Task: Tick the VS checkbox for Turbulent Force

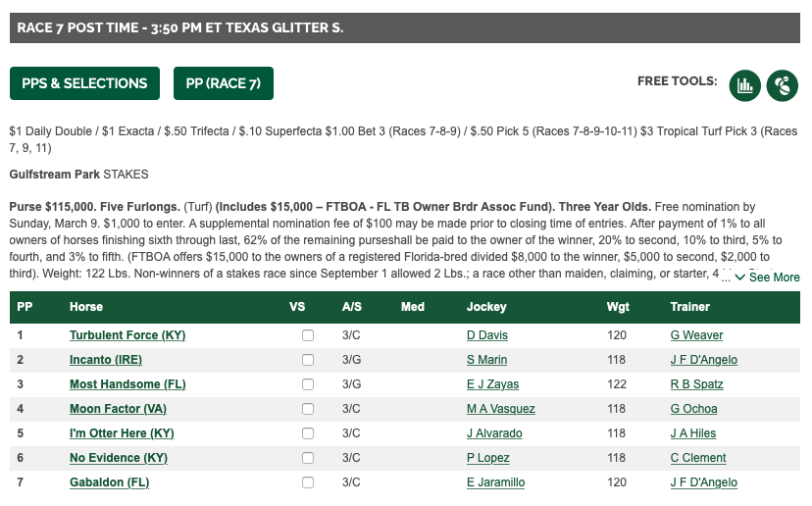Action: (x=308, y=335)
